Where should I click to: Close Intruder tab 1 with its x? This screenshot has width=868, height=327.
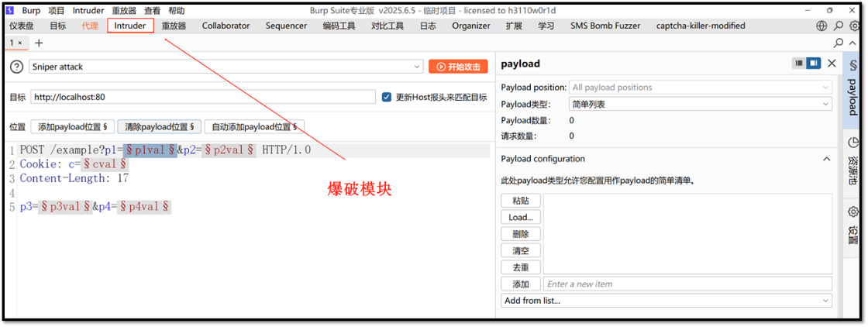pyautogui.click(x=20, y=43)
